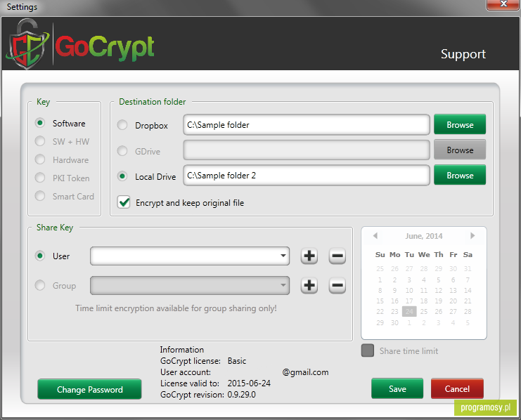521x420 pixels.
Task: Select June 15 in the calendar
Action: tap(380, 301)
